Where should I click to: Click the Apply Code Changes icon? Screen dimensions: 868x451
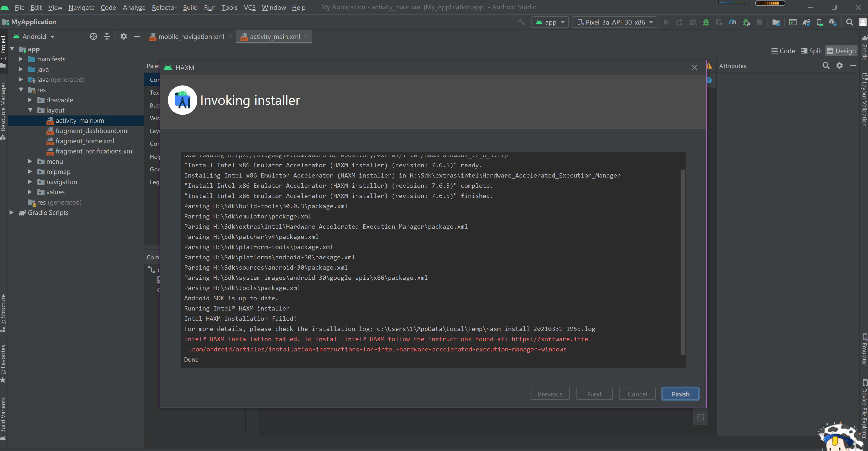[693, 22]
